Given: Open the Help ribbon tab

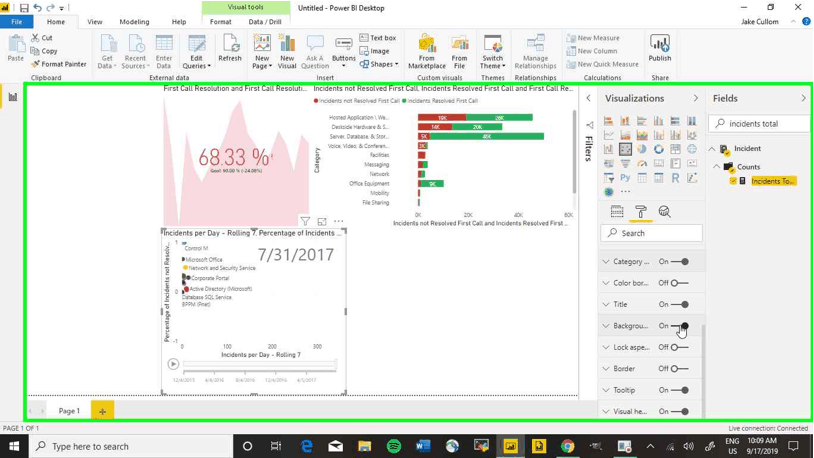Looking at the screenshot, I should tap(179, 22).
